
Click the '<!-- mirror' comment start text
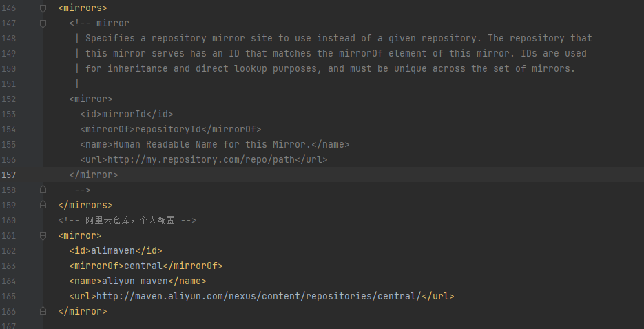click(99, 23)
